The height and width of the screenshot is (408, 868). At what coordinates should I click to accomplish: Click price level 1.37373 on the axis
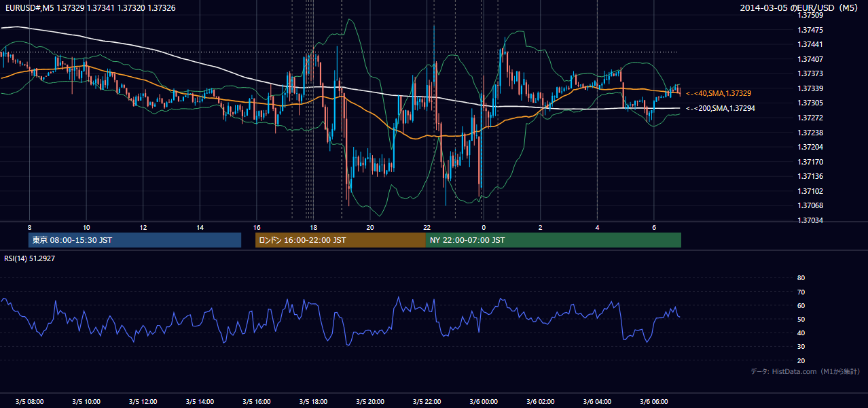click(x=810, y=73)
